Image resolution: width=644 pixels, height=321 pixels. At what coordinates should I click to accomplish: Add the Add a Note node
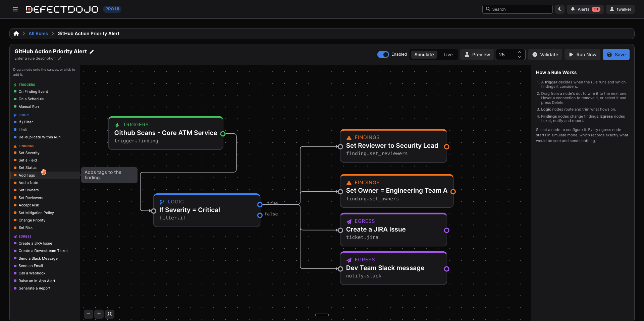(45, 183)
